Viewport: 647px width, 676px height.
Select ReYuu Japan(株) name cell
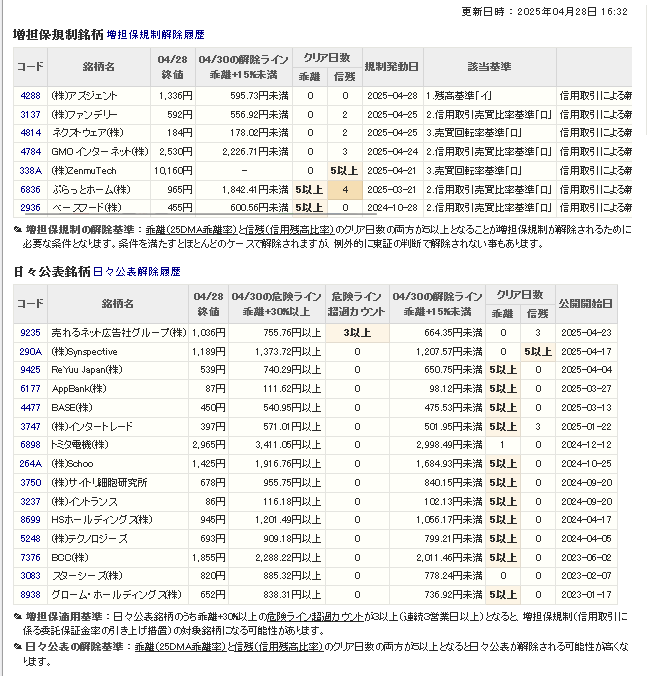118,370
